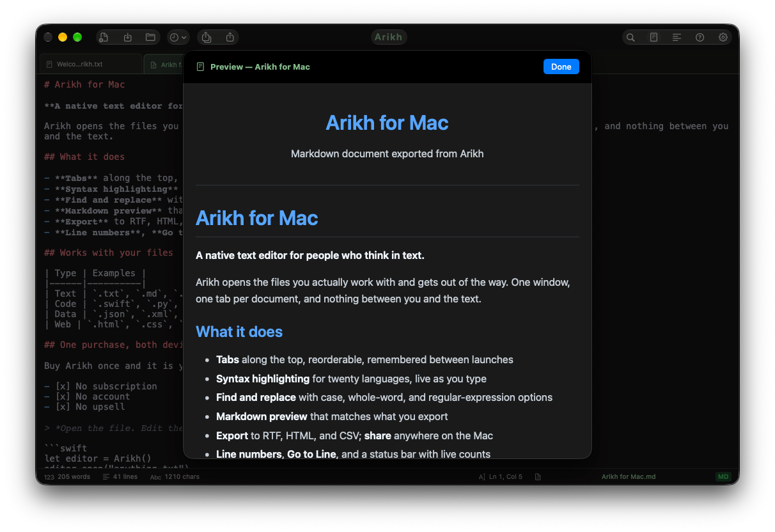Click the 'A native text editor for people' tagline

click(310, 255)
